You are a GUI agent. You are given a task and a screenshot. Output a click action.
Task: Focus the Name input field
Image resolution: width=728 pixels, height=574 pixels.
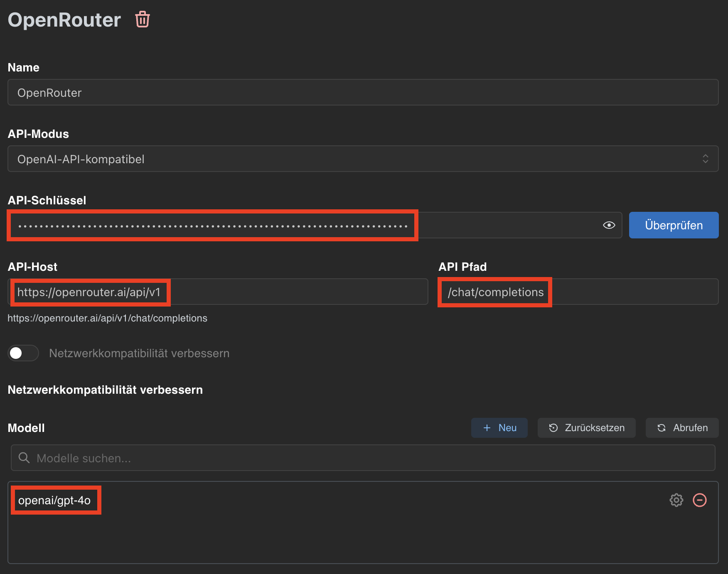tap(363, 92)
